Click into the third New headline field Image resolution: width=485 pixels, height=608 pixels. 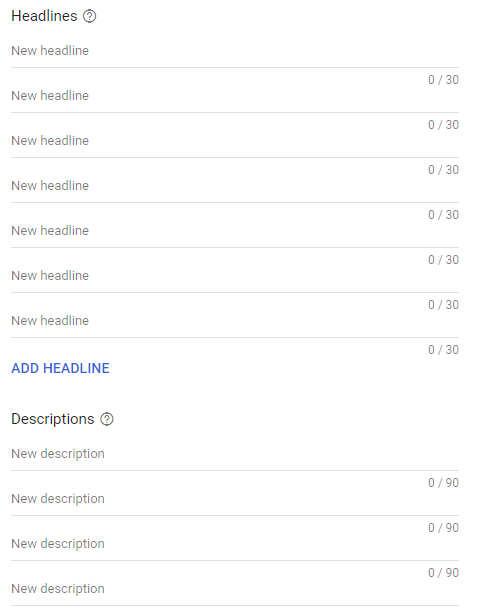pos(235,141)
